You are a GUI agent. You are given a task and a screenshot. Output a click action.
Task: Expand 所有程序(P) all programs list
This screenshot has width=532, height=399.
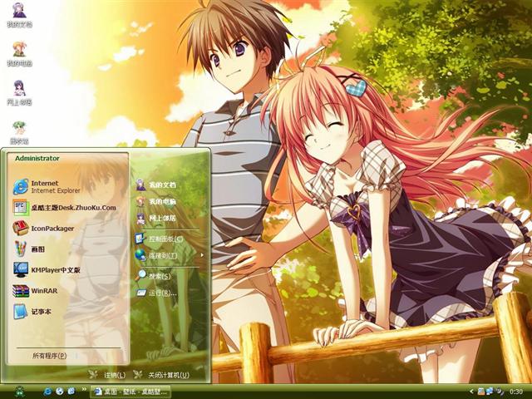pyautogui.click(x=50, y=356)
